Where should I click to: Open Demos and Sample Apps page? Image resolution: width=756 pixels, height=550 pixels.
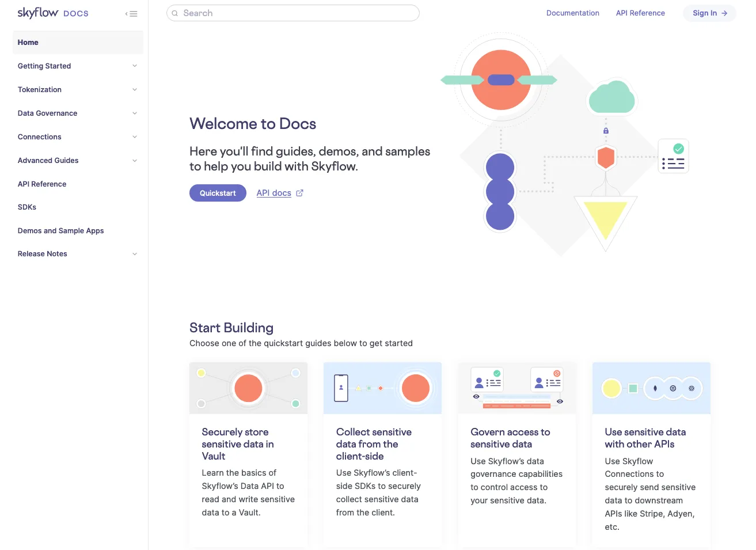pos(60,231)
